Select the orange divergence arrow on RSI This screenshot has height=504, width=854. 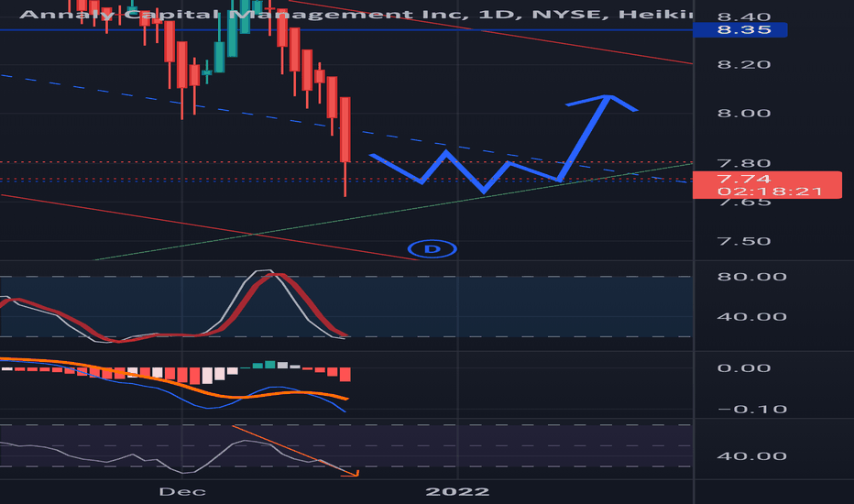pyautogui.click(x=296, y=451)
